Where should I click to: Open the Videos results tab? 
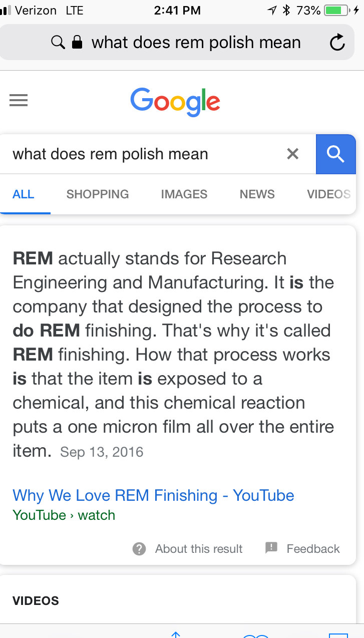tap(328, 194)
